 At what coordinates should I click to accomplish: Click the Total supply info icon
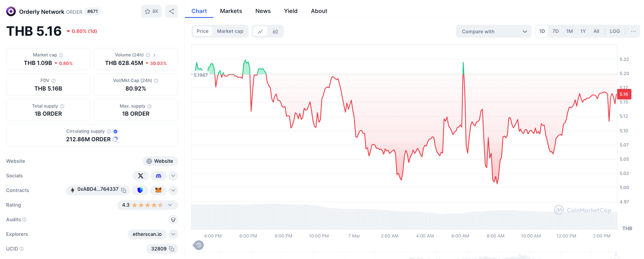click(x=62, y=106)
